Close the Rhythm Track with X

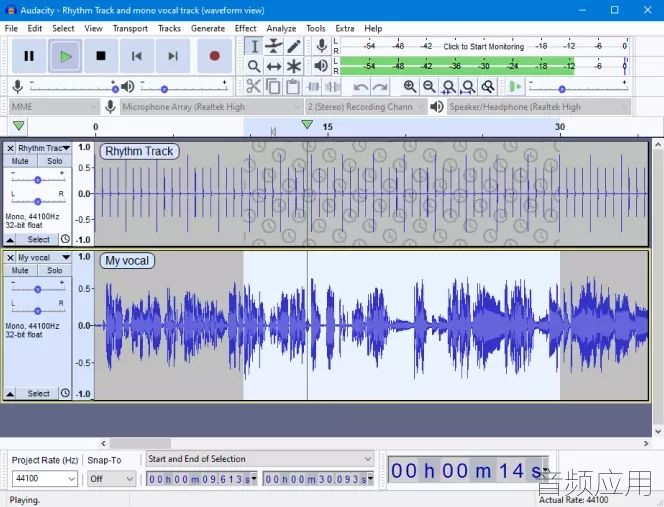(x=11, y=148)
